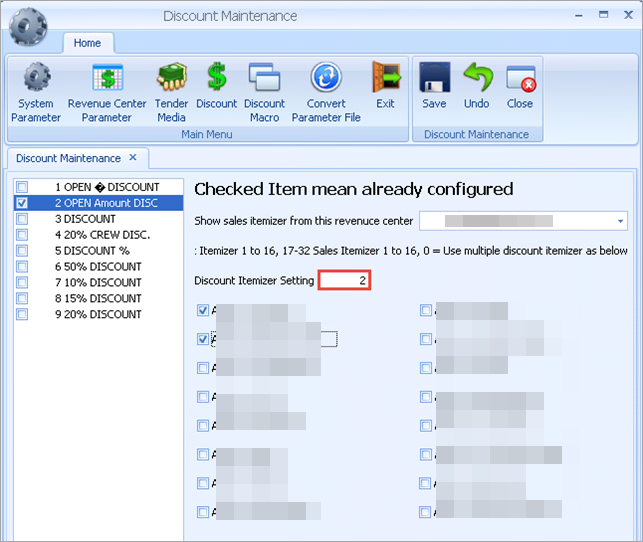
Task: Check sixth itemizer checkbox in left column
Action: pyautogui.click(x=203, y=454)
